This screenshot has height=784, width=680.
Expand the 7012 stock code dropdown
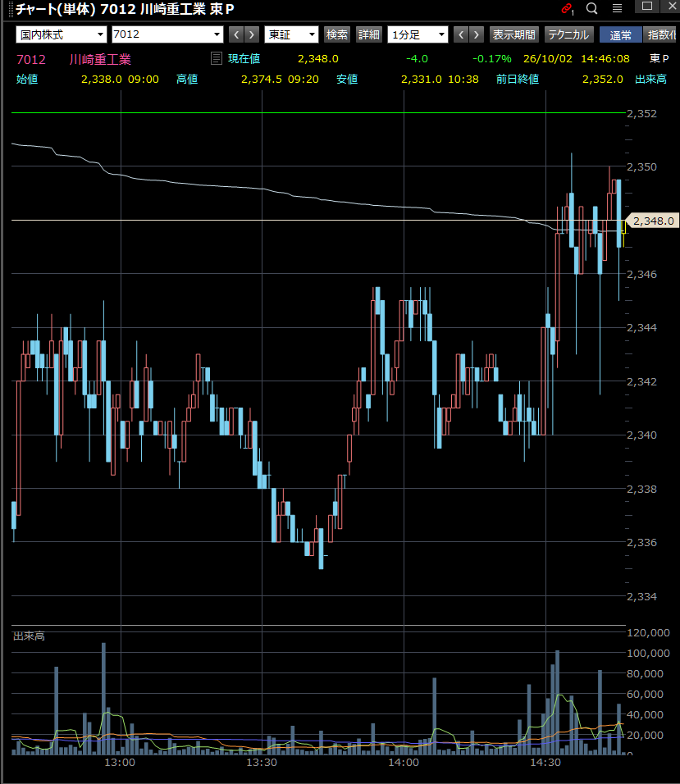point(167,34)
